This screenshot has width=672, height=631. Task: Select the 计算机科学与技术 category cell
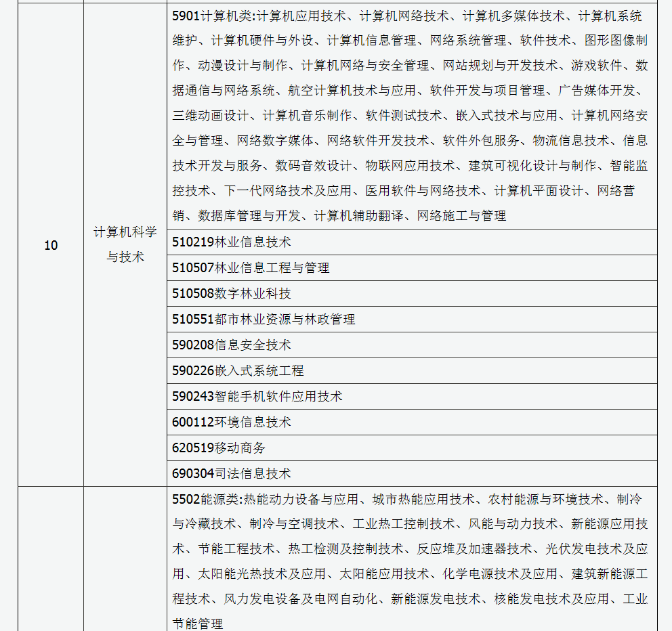(125, 245)
